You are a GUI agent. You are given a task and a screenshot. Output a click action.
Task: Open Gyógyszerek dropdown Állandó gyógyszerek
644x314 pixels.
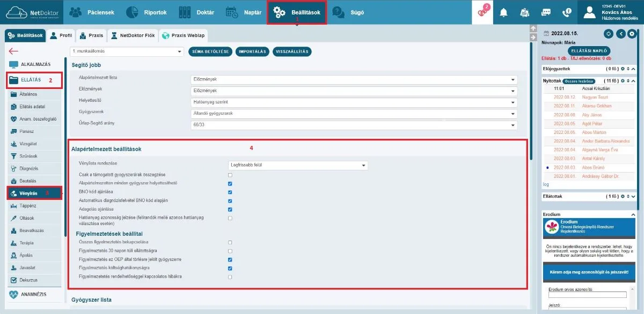pos(354,114)
